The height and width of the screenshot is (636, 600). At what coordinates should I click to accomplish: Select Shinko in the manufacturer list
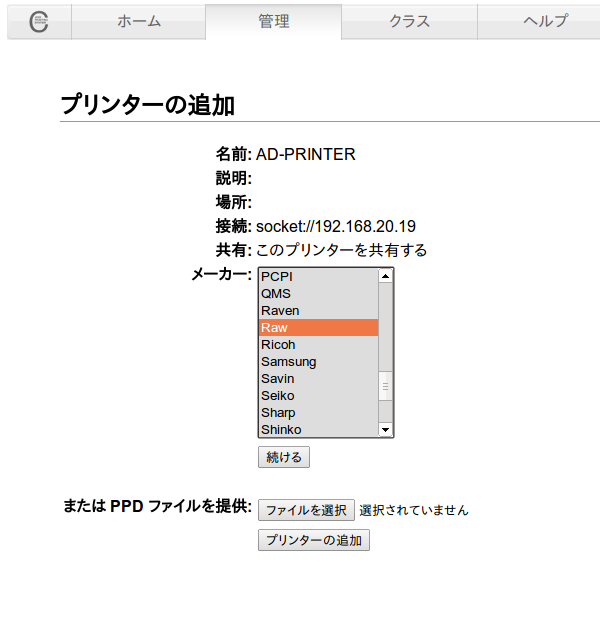point(317,430)
